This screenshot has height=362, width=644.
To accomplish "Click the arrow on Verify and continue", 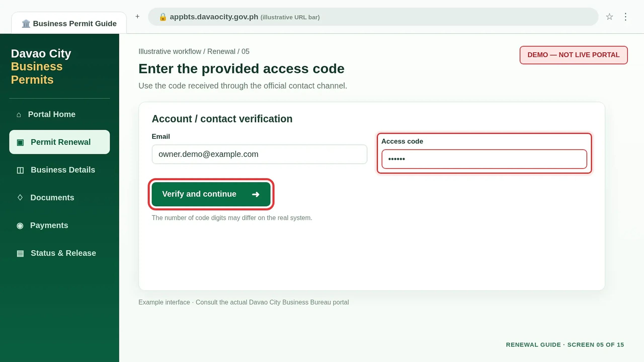I will (256, 194).
